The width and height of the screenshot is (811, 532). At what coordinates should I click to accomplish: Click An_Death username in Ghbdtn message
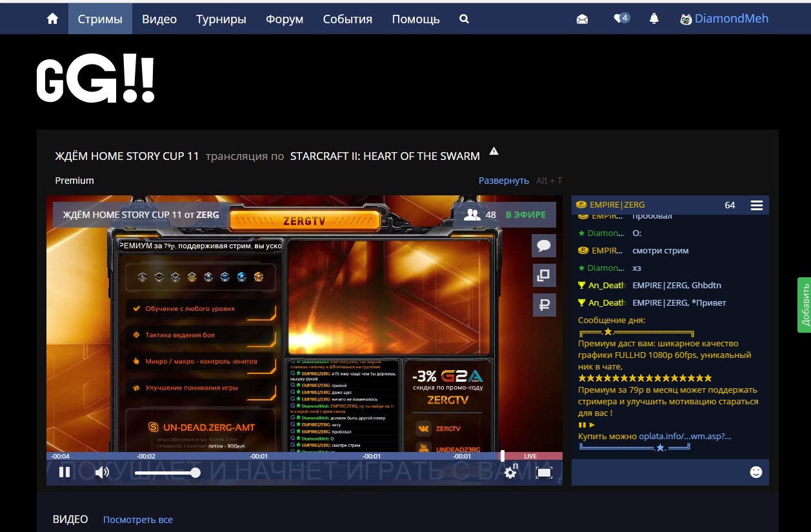pyautogui.click(x=606, y=285)
